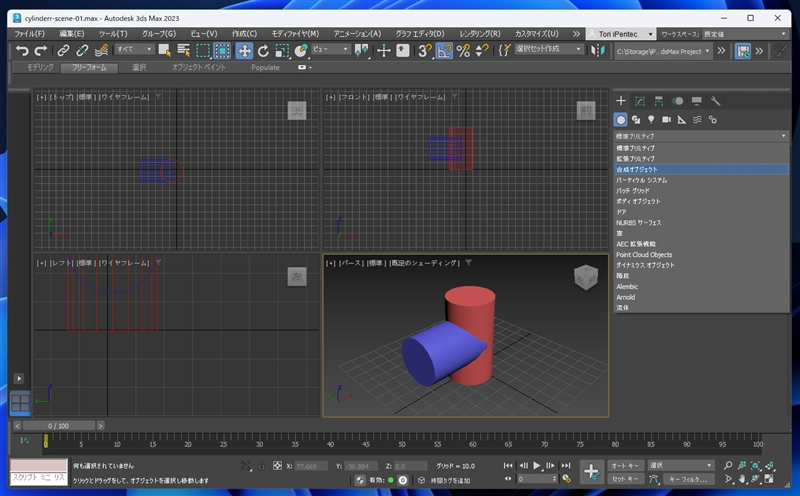The height and width of the screenshot is (496, 800).
Task: Open the selection filter すべて dropdown
Action: [x=134, y=49]
